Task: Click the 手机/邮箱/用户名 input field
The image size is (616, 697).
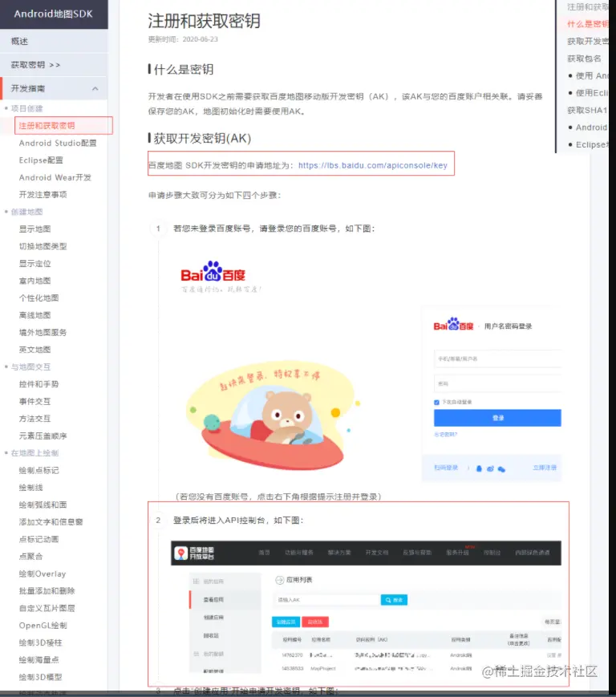Action: point(497,359)
